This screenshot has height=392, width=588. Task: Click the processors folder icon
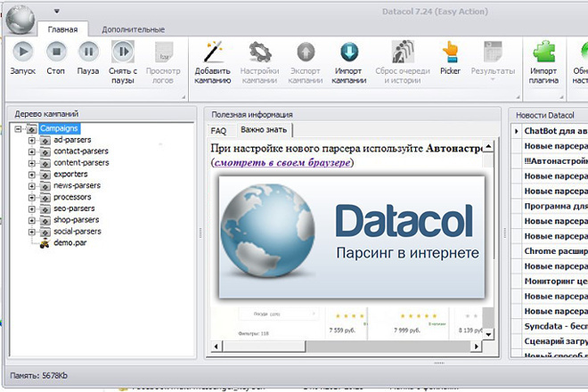(x=45, y=198)
